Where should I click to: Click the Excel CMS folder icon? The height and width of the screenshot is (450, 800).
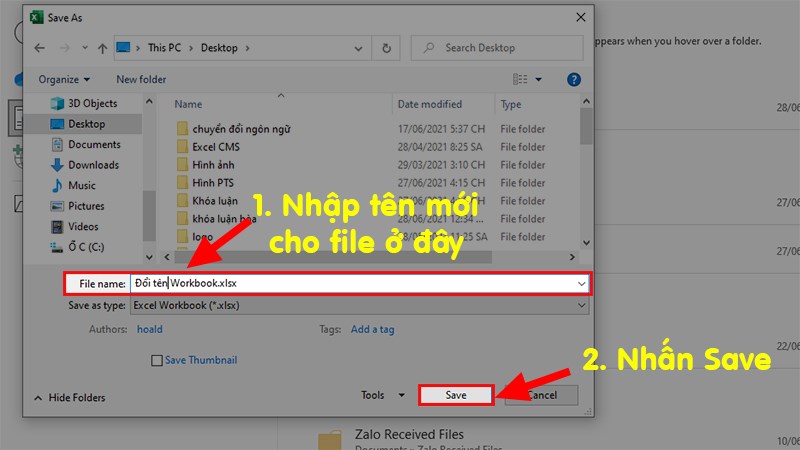coord(182,147)
